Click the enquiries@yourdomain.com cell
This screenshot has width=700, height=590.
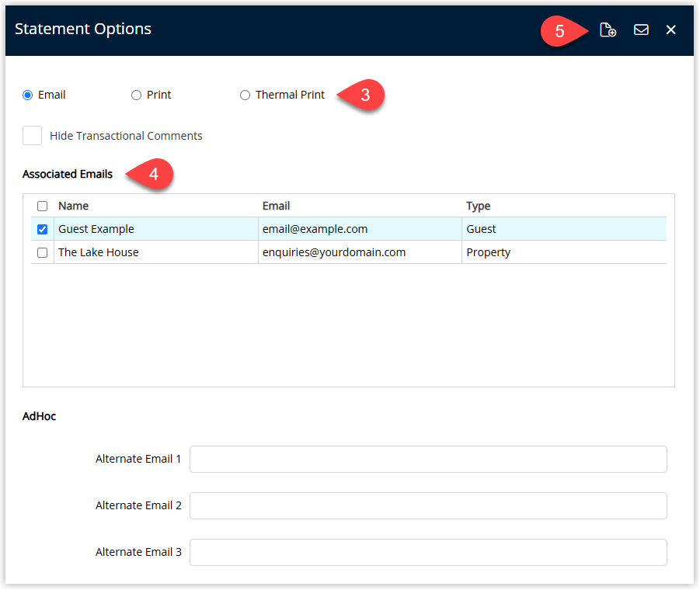tap(360, 252)
